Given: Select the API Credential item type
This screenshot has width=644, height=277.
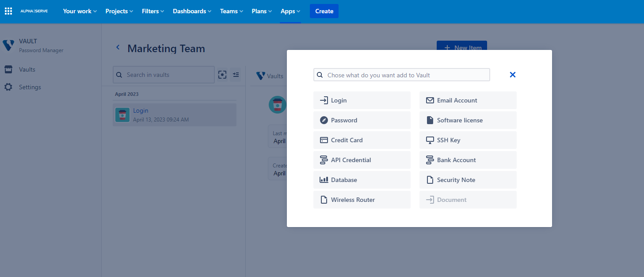Looking at the screenshot, I should coord(362,160).
